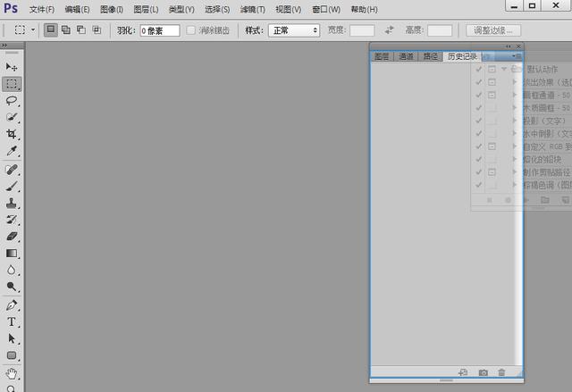Select the Eyedropper tool
The image size is (572, 392).
pos(12,151)
